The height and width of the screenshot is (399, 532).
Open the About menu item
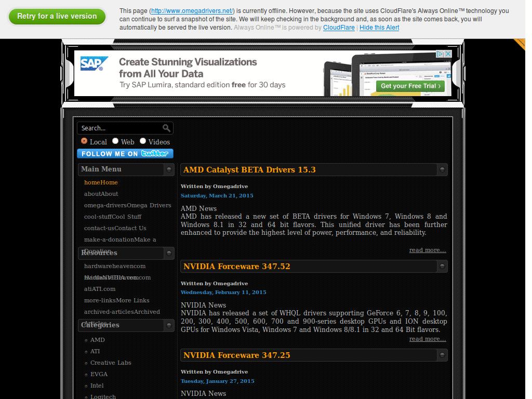(101, 194)
